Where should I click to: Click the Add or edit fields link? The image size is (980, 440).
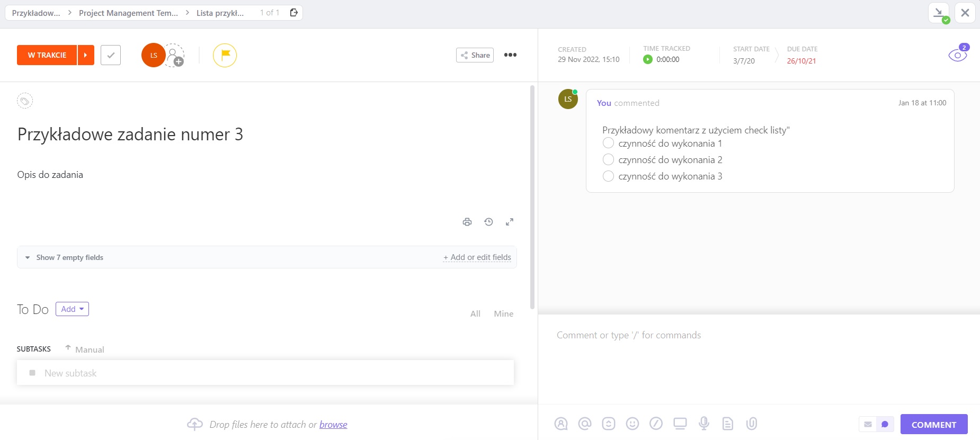coord(477,257)
